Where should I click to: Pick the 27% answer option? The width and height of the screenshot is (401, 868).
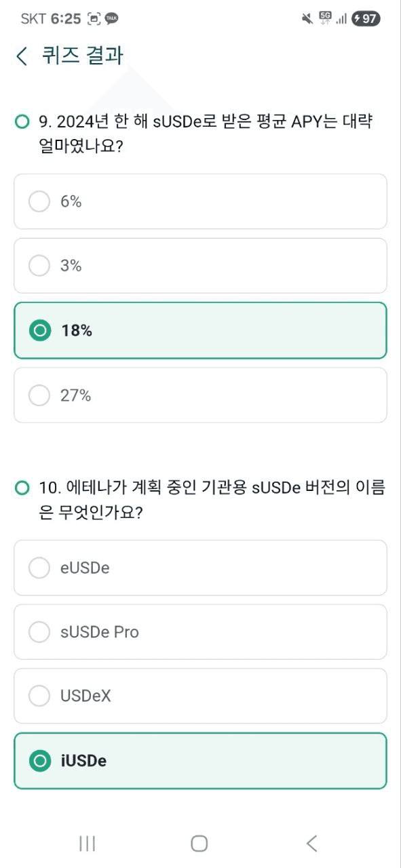(x=200, y=395)
